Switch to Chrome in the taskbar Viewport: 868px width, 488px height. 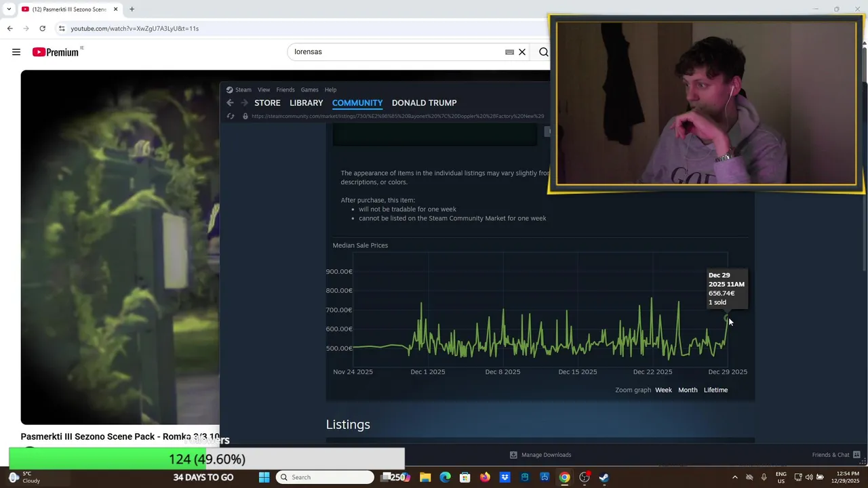pyautogui.click(x=564, y=477)
